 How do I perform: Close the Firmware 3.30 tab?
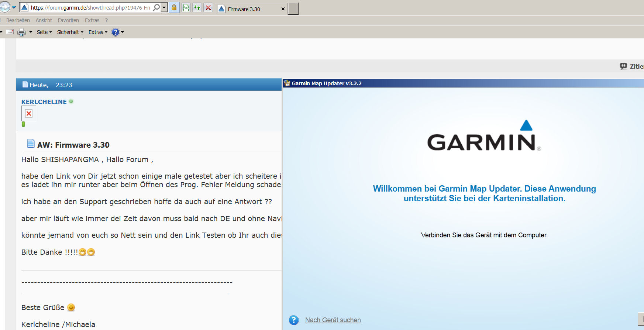click(283, 9)
